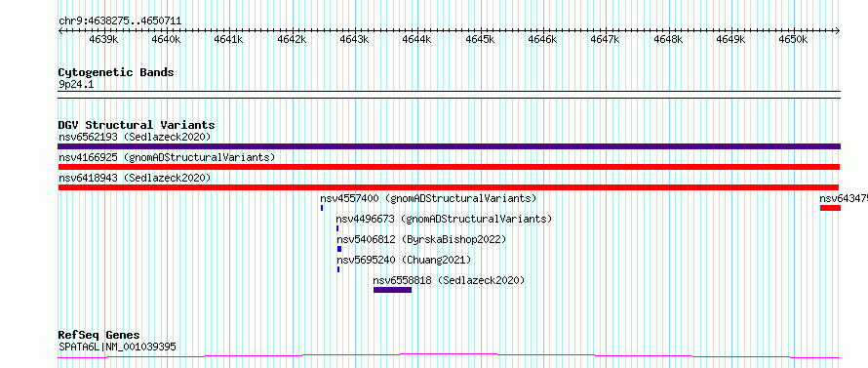Viewport: 868px width, 368px height.
Task: Open the nsv4496673 (gnomADStructuralVariants) label
Action: click(444, 219)
